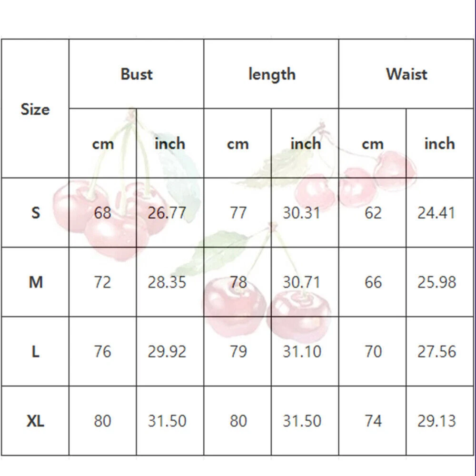Click the Waist column header
476x476 pixels.
pyautogui.click(x=407, y=74)
